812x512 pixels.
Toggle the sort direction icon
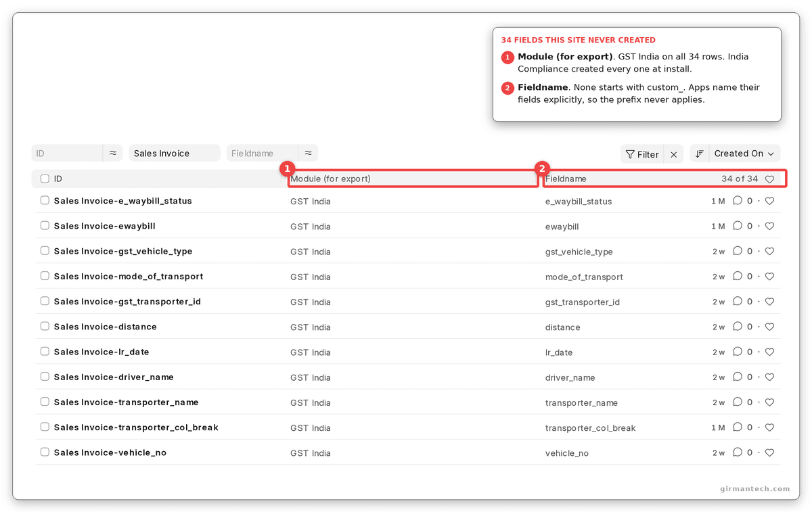[700, 154]
